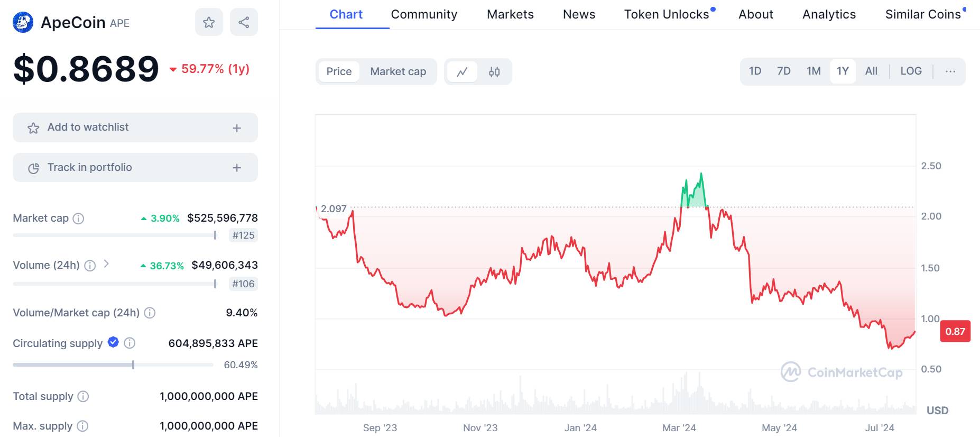Open the more chart options menu
This screenshot has height=437, width=980.
click(x=950, y=71)
